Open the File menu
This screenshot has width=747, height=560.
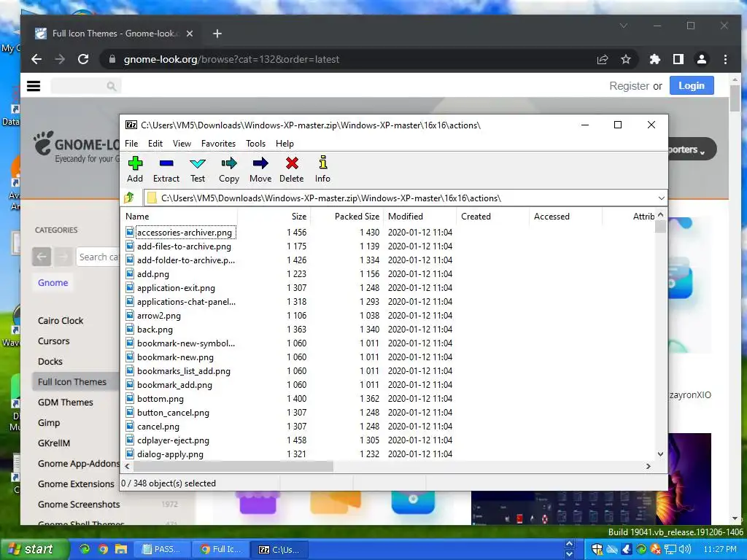(x=131, y=144)
